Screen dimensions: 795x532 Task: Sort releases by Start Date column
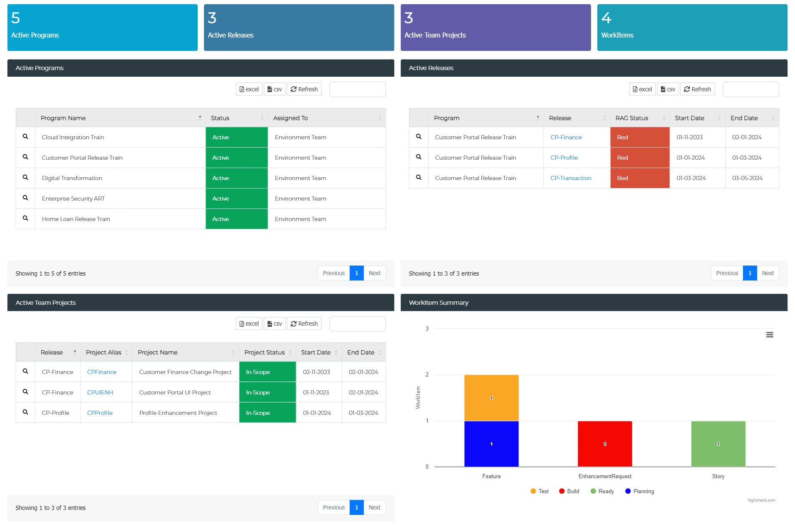[697, 118]
